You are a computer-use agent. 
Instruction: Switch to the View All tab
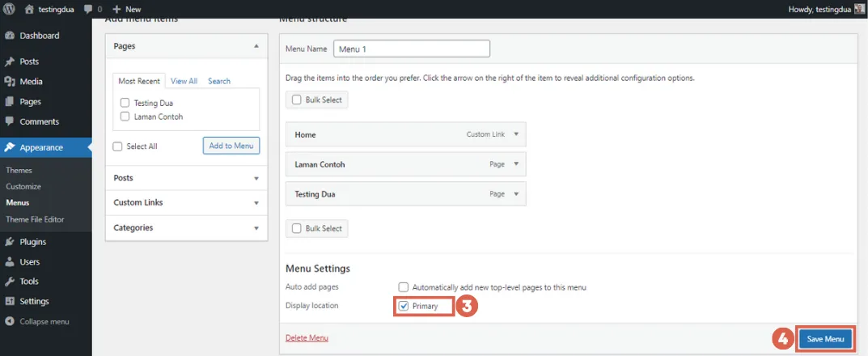pos(184,81)
